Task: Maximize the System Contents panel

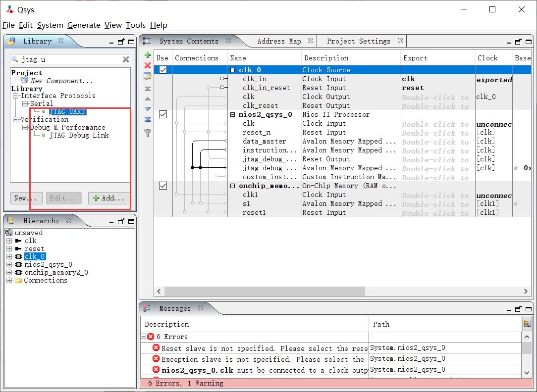Action: [529, 42]
